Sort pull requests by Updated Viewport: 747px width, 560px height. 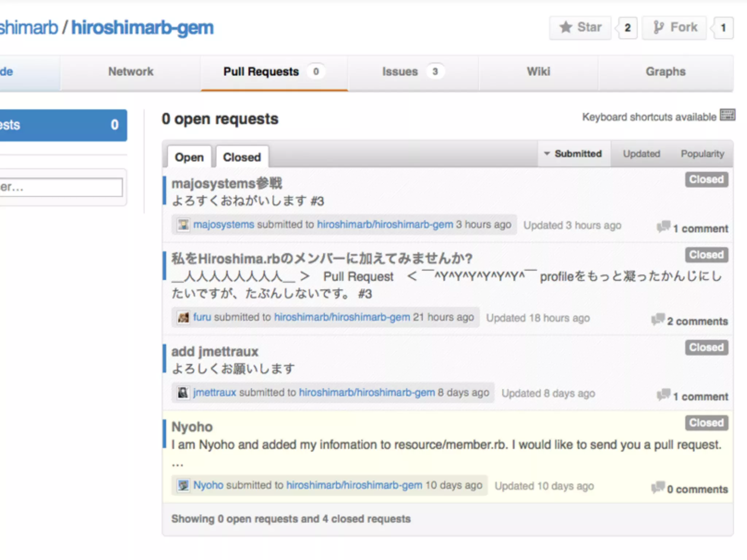[x=641, y=154]
